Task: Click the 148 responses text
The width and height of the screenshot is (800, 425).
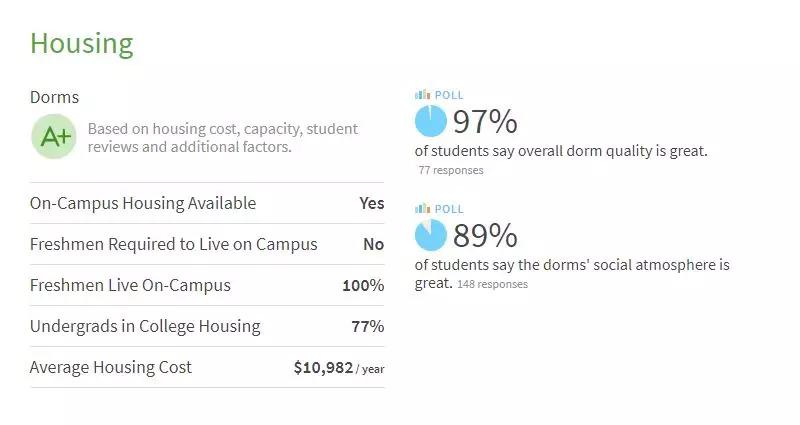Action: coord(492,285)
